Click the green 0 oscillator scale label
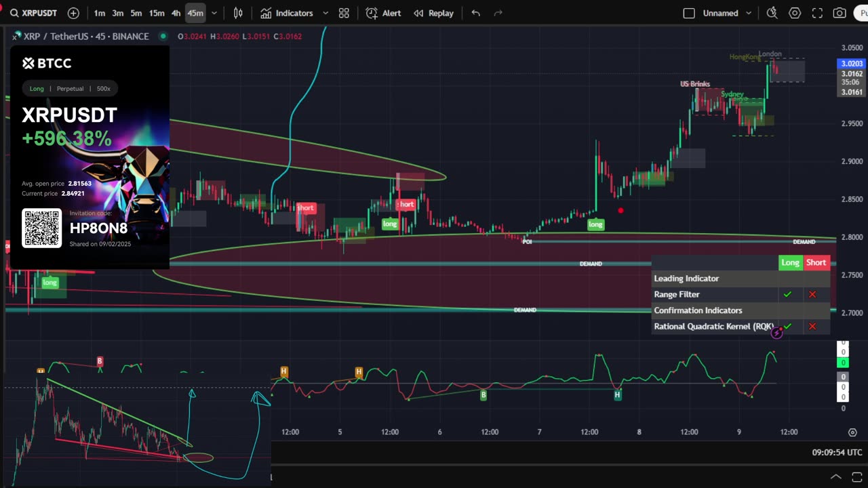This screenshot has height=488, width=868. [x=843, y=363]
